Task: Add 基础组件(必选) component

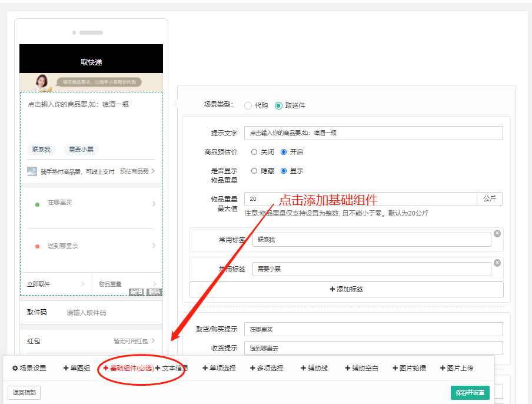Action: (x=129, y=368)
